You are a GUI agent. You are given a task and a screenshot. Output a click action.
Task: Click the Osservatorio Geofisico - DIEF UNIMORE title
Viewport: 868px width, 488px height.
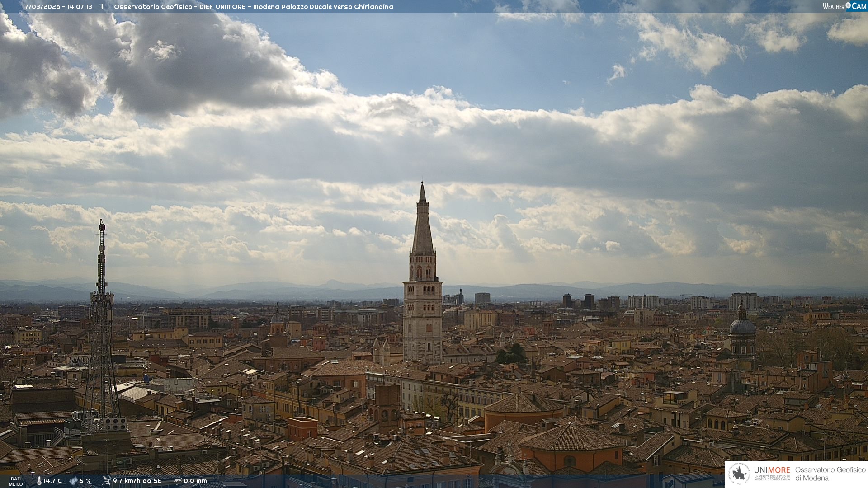pyautogui.click(x=180, y=7)
